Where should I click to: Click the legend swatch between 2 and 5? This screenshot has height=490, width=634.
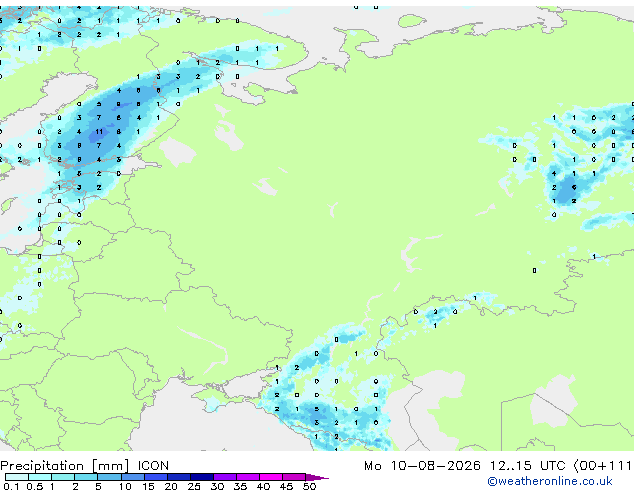pyautogui.click(x=86, y=477)
